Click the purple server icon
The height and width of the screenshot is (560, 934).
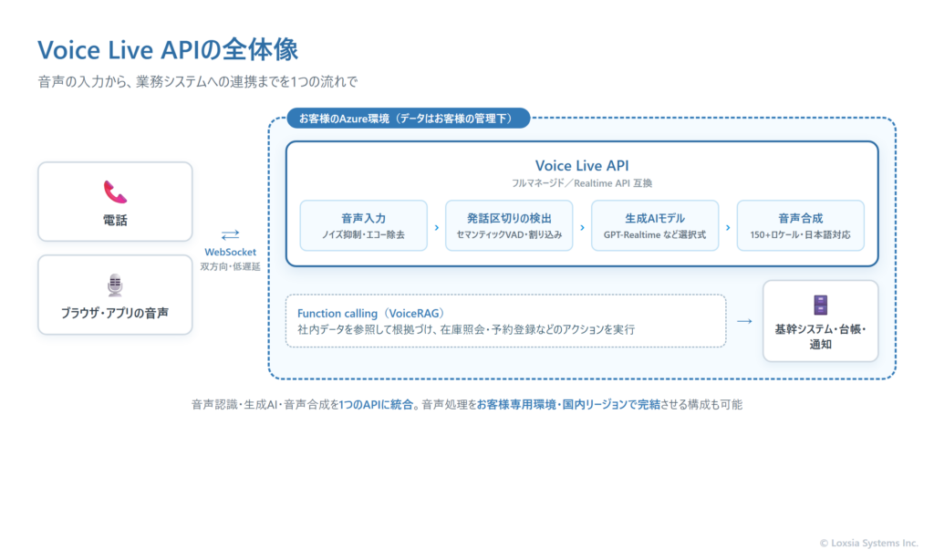[820, 305]
